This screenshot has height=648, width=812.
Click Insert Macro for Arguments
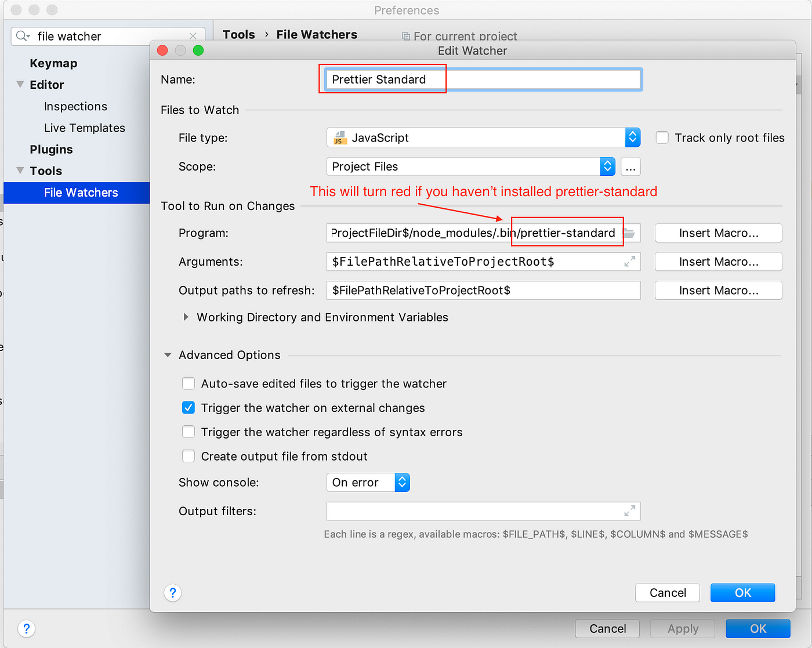point(719,262)
